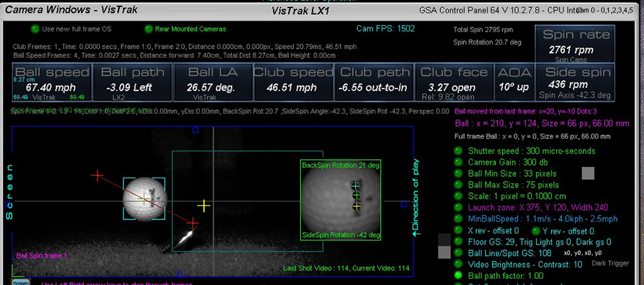Click the Ball path factor LED indicator
This screenshot has height=285, width=644.
pos(458,275)
